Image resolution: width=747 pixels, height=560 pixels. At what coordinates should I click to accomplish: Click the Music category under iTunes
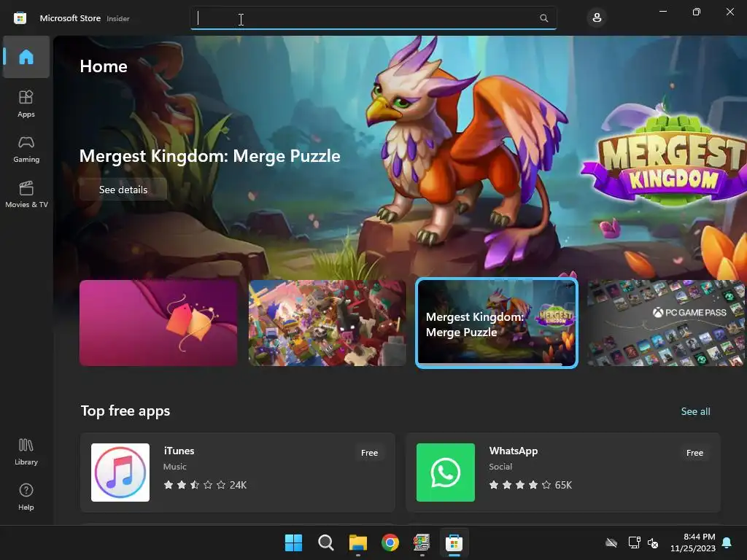(x=175, y=467)
